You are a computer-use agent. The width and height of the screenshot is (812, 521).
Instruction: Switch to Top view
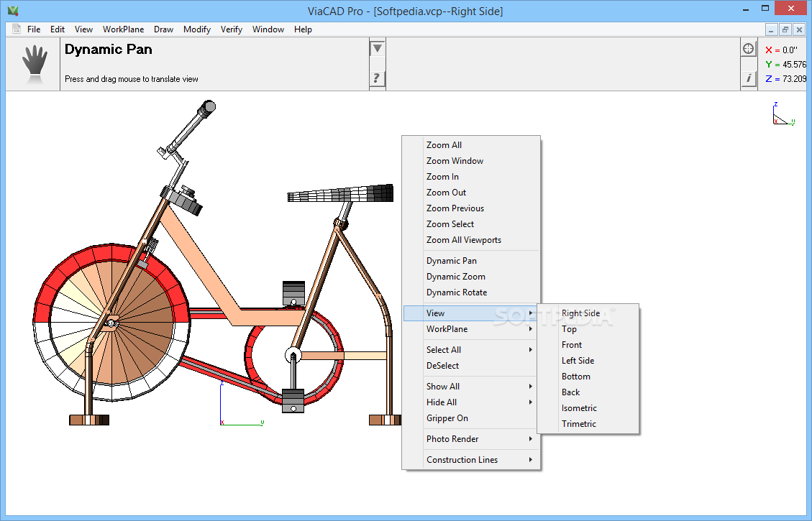[x=588, y=329]
